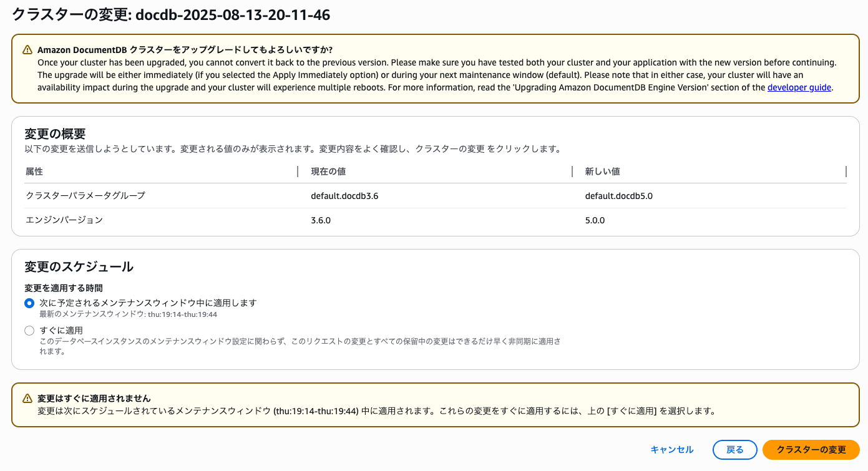The height and width of the screenshot is (471, 868).
Task: Click the 変更はすぐに適用されません alert heading
Action: point(94,398)
